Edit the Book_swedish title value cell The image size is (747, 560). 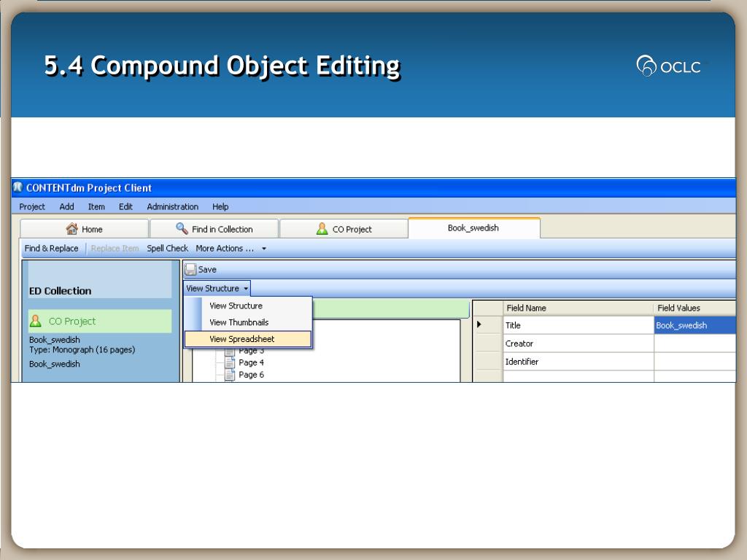point(694,325)
